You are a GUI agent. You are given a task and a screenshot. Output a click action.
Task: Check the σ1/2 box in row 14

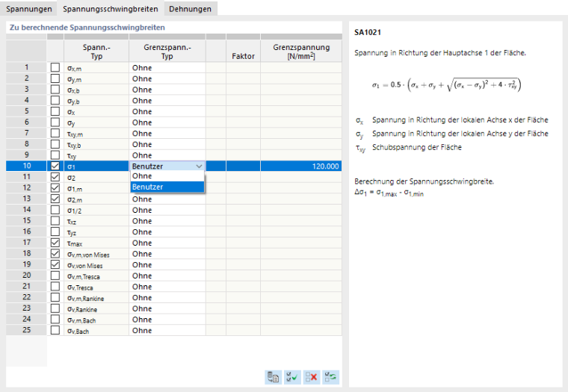click(x=55, y=210)
